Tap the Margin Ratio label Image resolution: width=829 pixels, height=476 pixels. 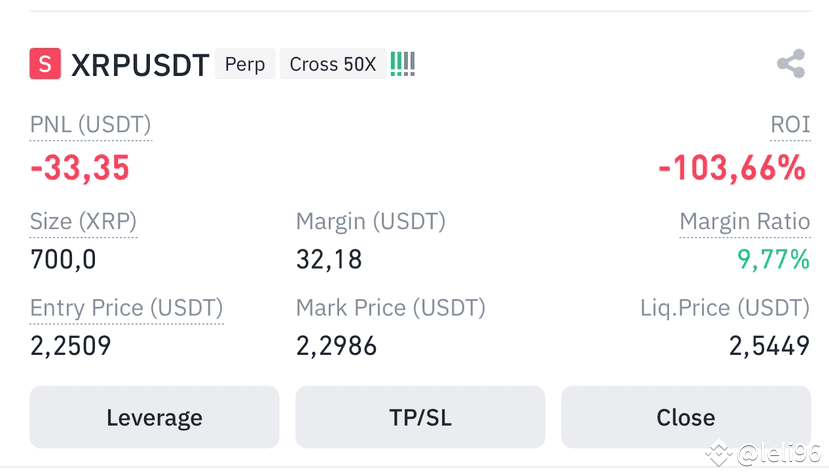745,221
